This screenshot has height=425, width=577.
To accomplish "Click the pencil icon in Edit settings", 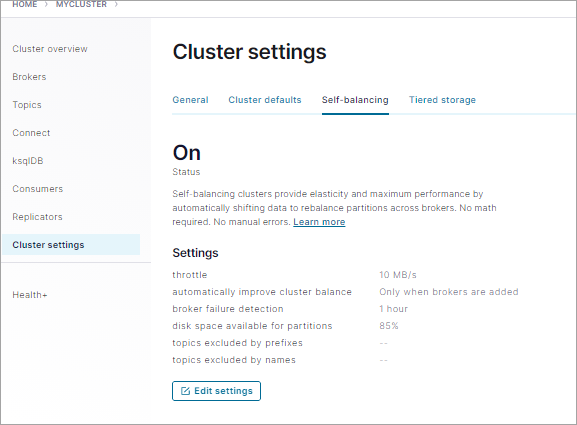I will [185, 391].
